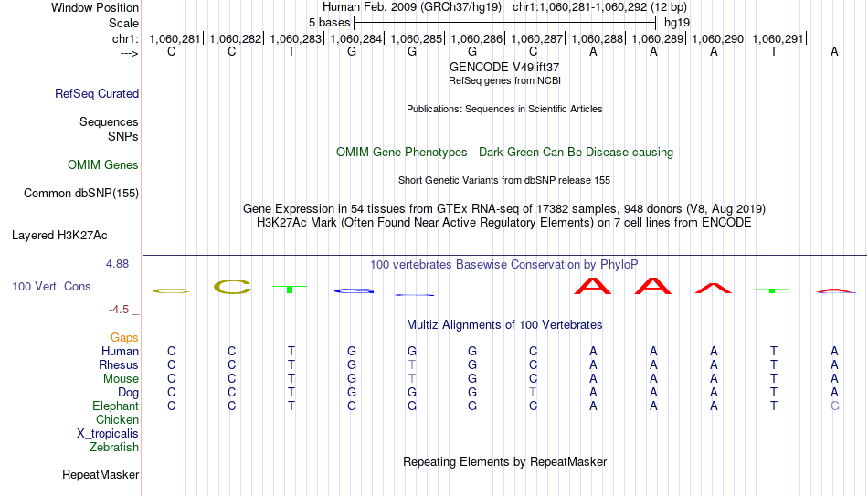Click Publications: Sequences in Scientific Articles title
Image resolution: width=868 pixels, height=496 pixels.
click(x=504, y=109)
